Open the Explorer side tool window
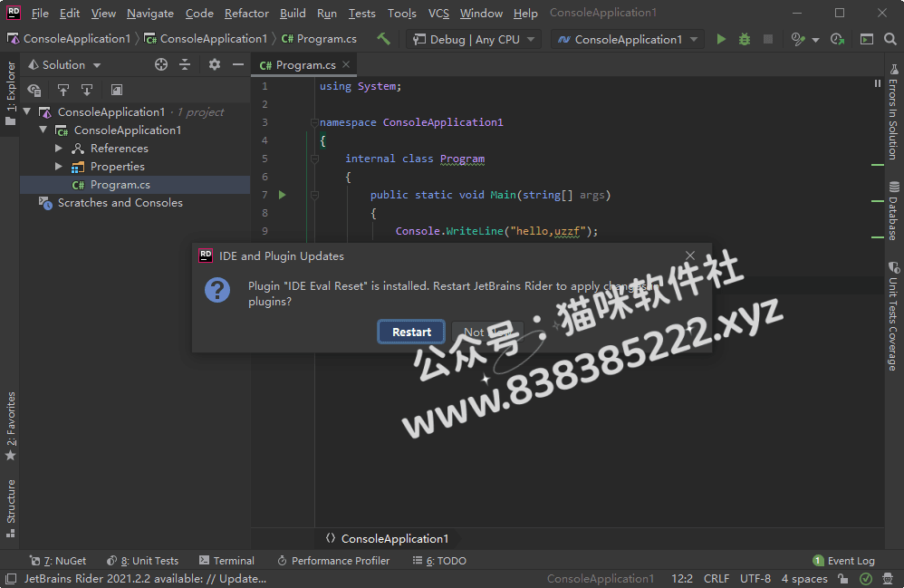The image size is (904, 588). coord(10,94)
